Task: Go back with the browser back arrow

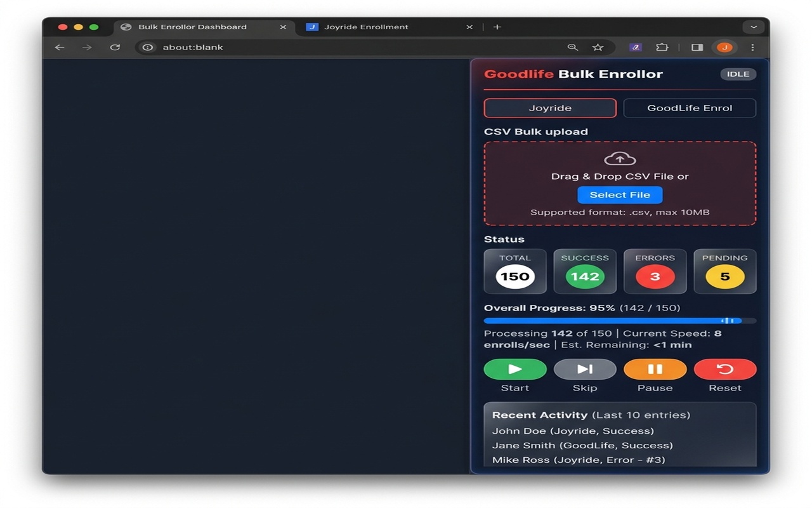Action: (x=60, y=47)
